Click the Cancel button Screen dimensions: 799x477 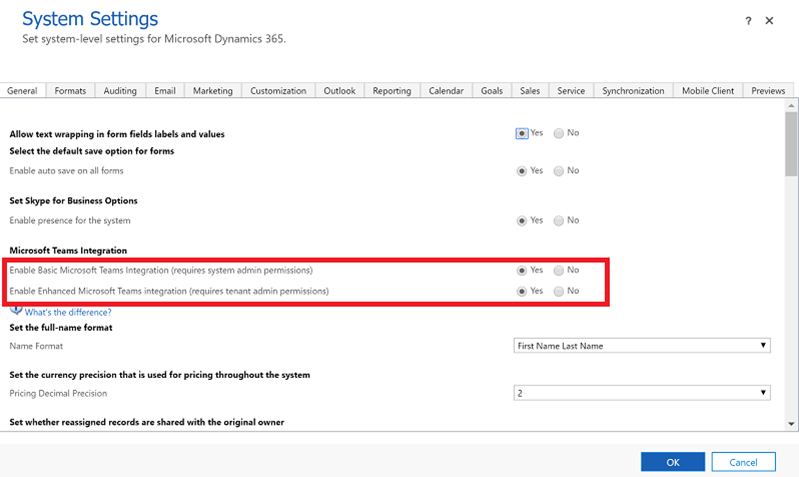(743, 462)
